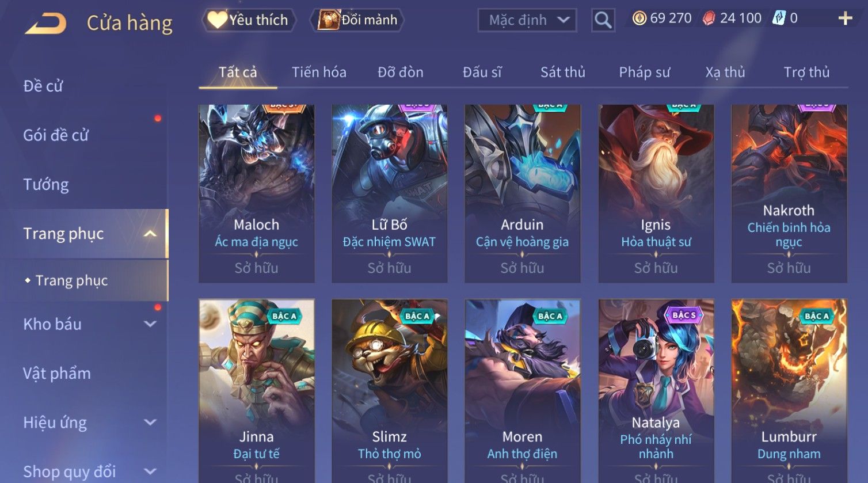This screenshot has height=483, width=868.
Task: Open Gói đề cử in sidebar
Action: pyautogui.click(x=56, y=135)
